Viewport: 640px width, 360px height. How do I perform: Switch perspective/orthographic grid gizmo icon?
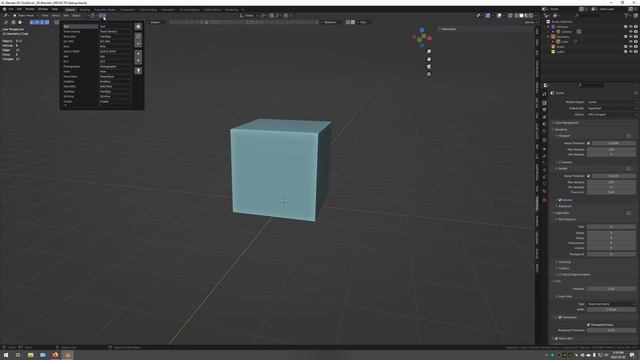[x=429, y=74]
